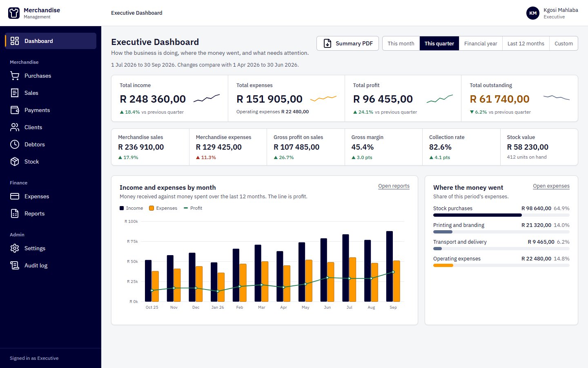The height and width of the screenshot is (368, 588).
Task: Click the Profit legend line marker
Action: (186, 208)
